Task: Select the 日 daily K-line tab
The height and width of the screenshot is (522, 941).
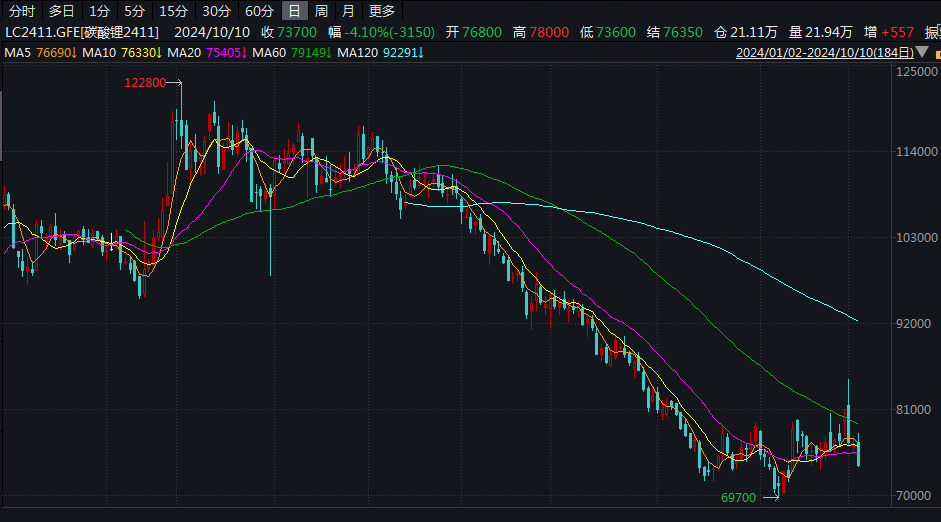Action: click(294, 11)
